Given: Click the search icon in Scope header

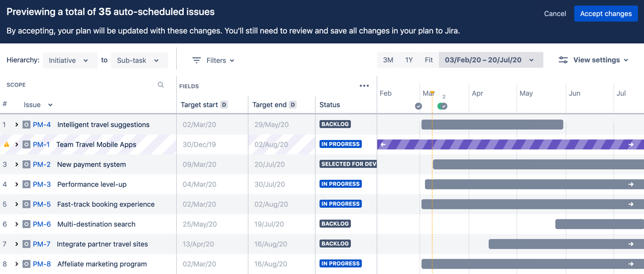Looking at the screenshot, I should tap(161, 85).
